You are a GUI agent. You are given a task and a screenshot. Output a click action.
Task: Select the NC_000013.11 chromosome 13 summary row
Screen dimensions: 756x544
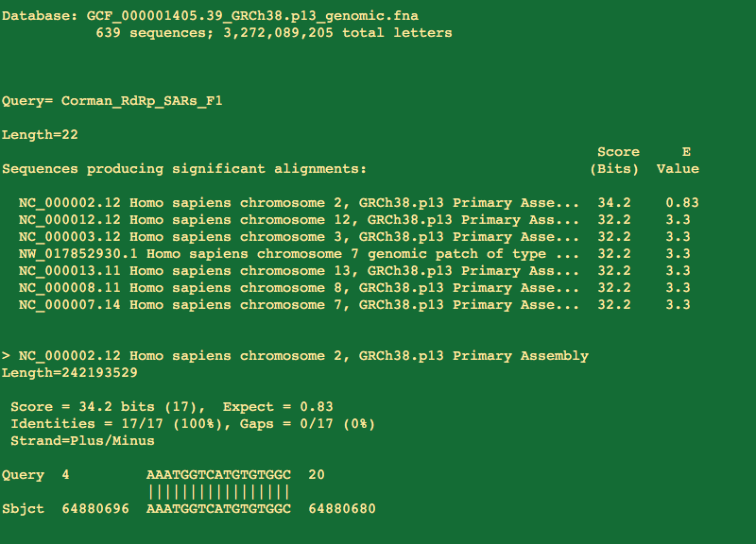pyautogui.click(x=354, y=271)
